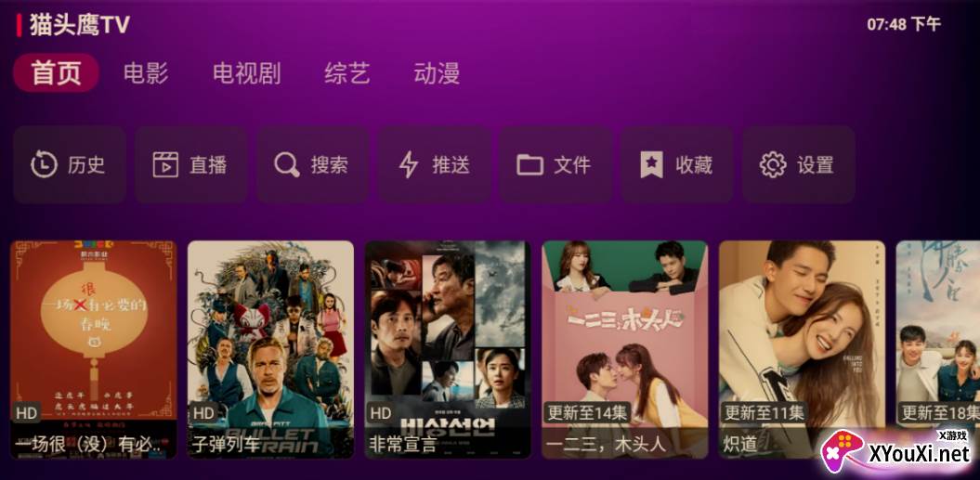
Task: Open the 非常宣言 movie poster
Action: pyautogui.click(x=448, y=349)
